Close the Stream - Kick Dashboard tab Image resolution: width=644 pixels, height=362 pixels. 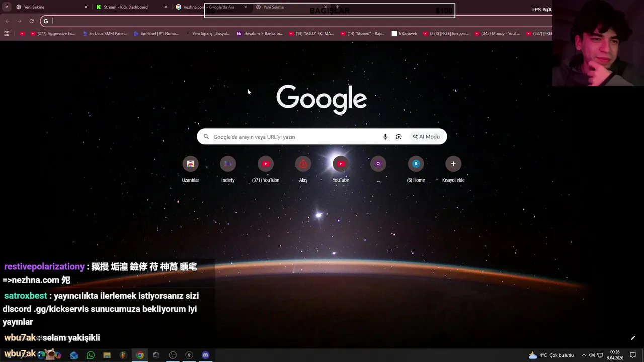coord(166,7)
